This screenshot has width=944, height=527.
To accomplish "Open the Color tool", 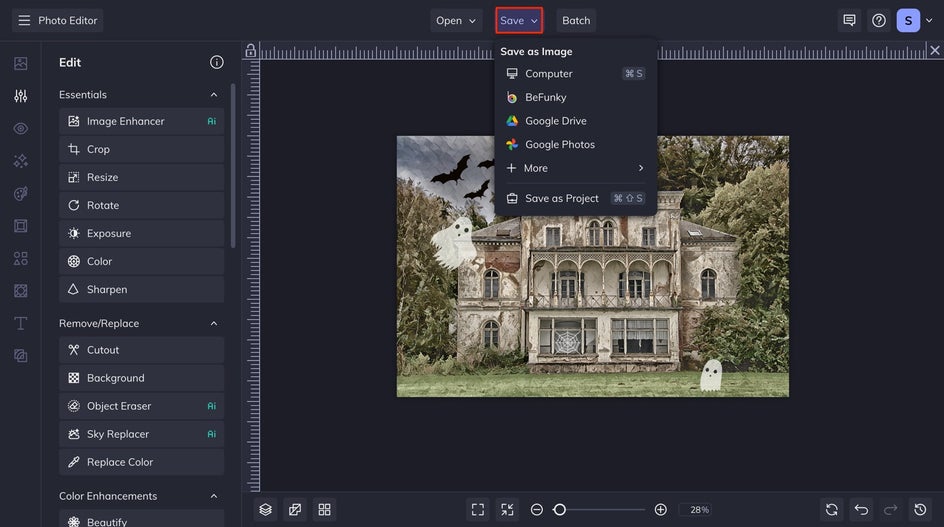I will pyautogui.click(x=141, y=261).
